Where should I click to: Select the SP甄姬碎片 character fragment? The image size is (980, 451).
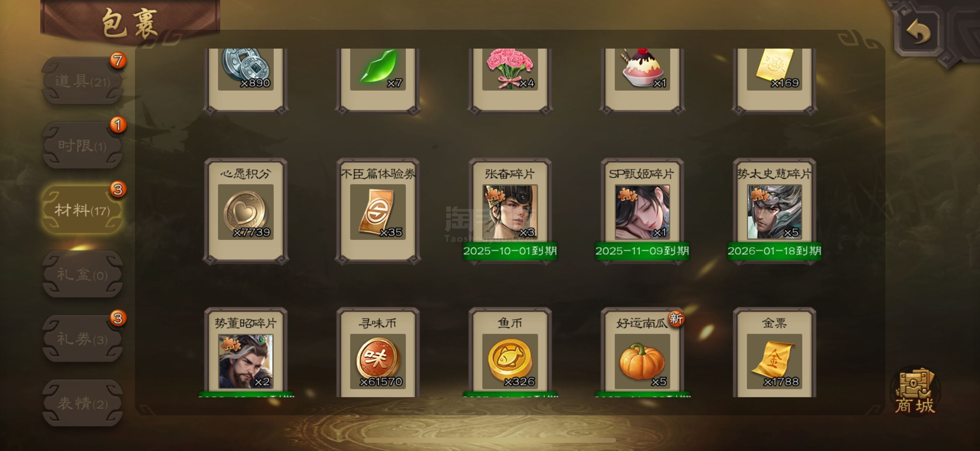click(x=642, y=211)
